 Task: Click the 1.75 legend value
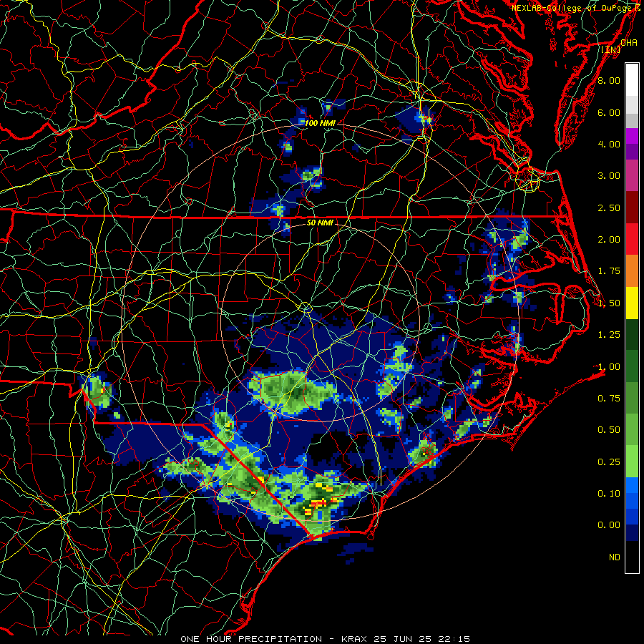(609, 271)
